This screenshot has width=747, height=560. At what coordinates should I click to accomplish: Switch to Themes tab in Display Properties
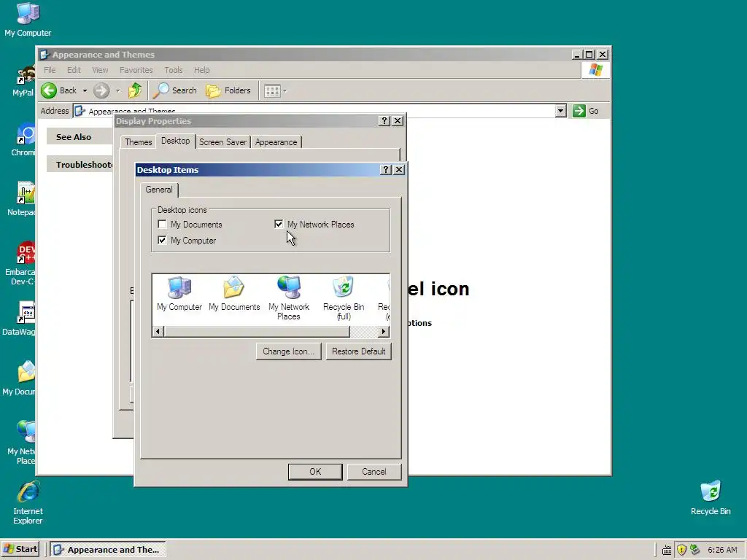[x=138, y=142]
